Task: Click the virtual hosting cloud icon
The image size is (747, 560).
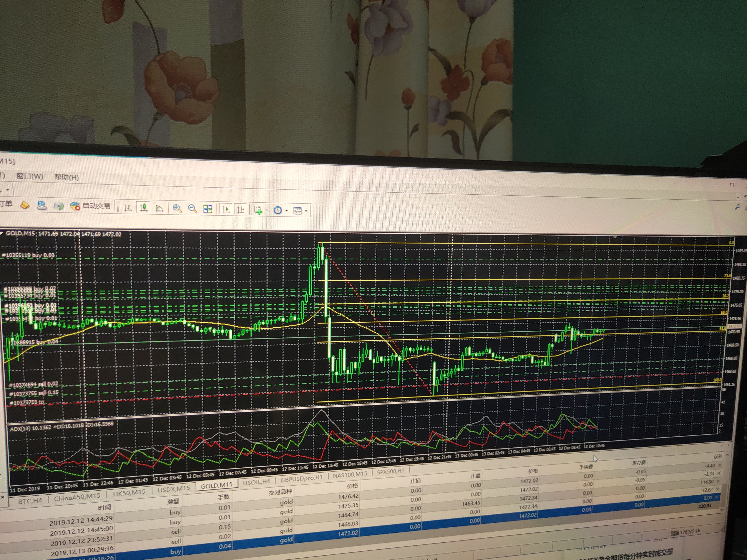Action: click(42, 205)
